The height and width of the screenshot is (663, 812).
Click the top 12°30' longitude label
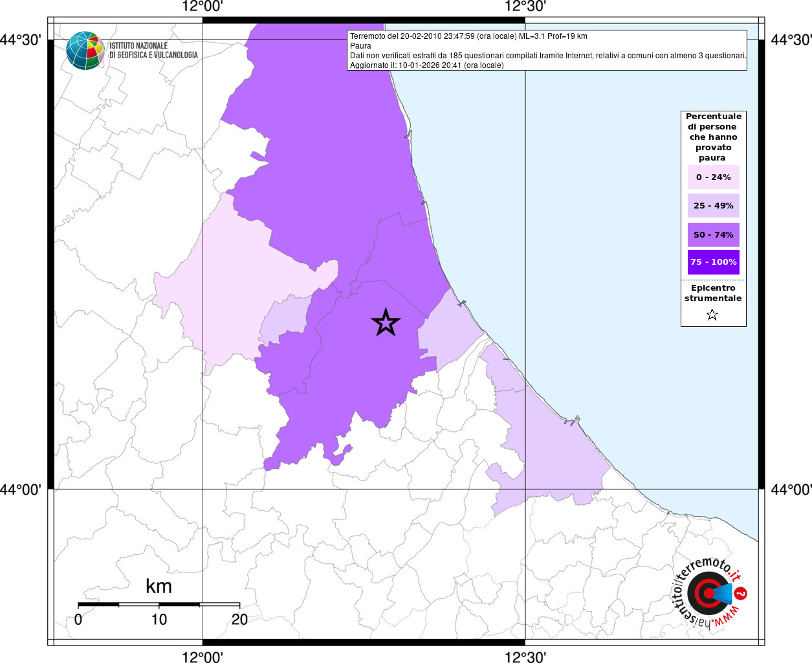click(525, 7)
